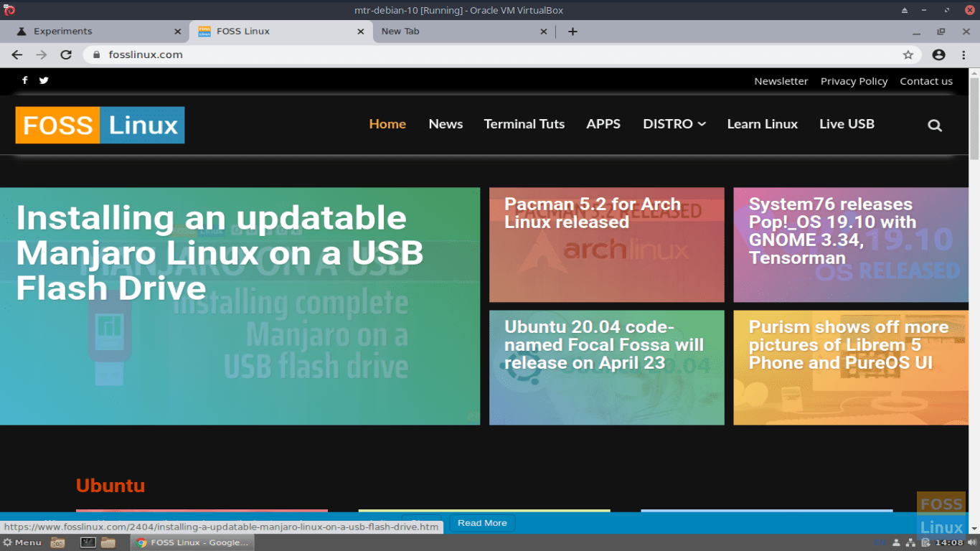Image resolution: width=980 pixels, height=551 pixels.
Task: Open the Contact us link
Action: [x=926, y=81]
